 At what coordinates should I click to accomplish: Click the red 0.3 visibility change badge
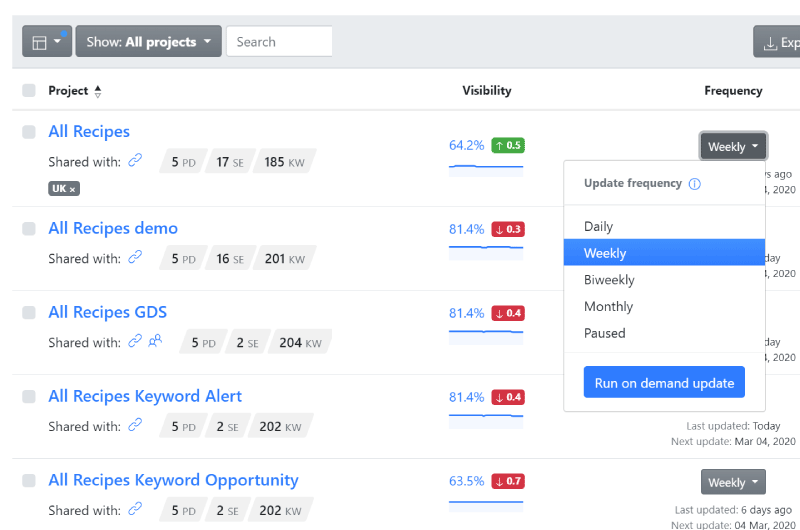(x=508, y=230)
